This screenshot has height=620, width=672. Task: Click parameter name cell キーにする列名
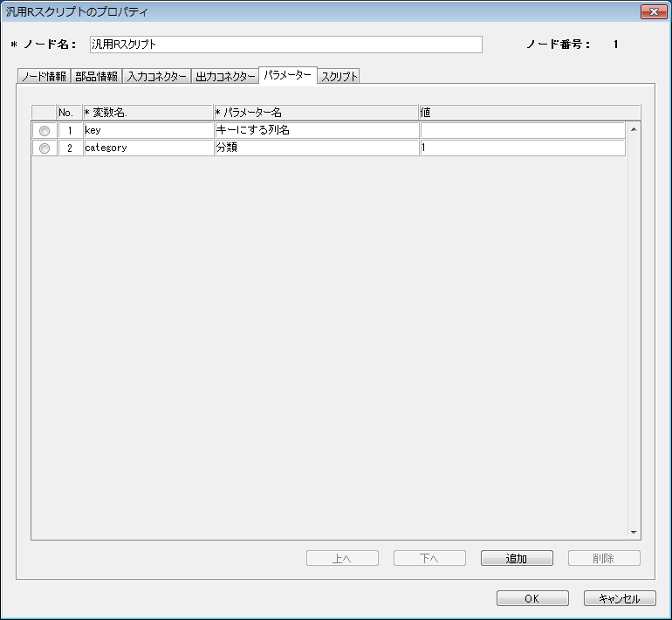click(316, 130)
